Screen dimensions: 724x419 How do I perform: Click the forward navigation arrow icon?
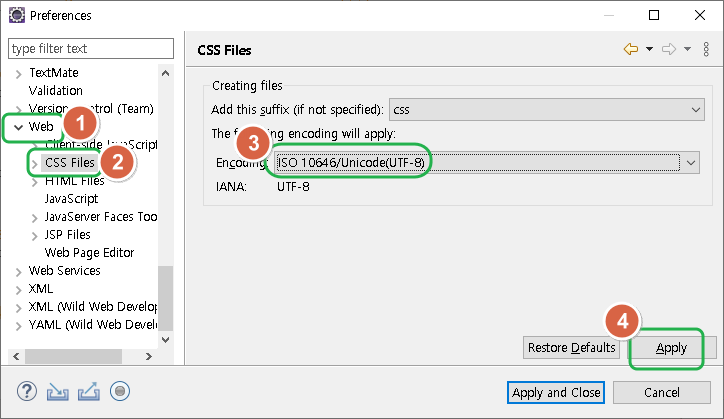coord(669,49)
